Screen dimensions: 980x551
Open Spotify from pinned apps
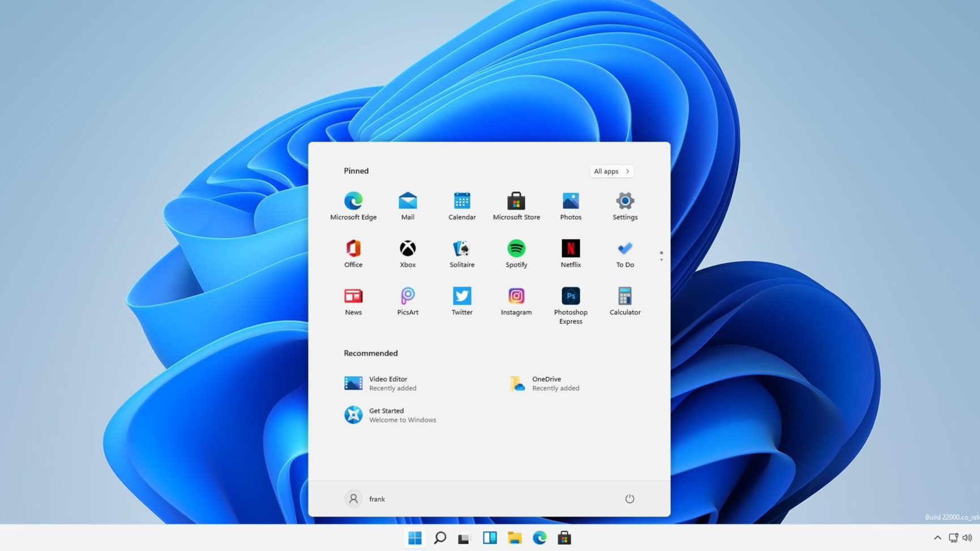516,254
